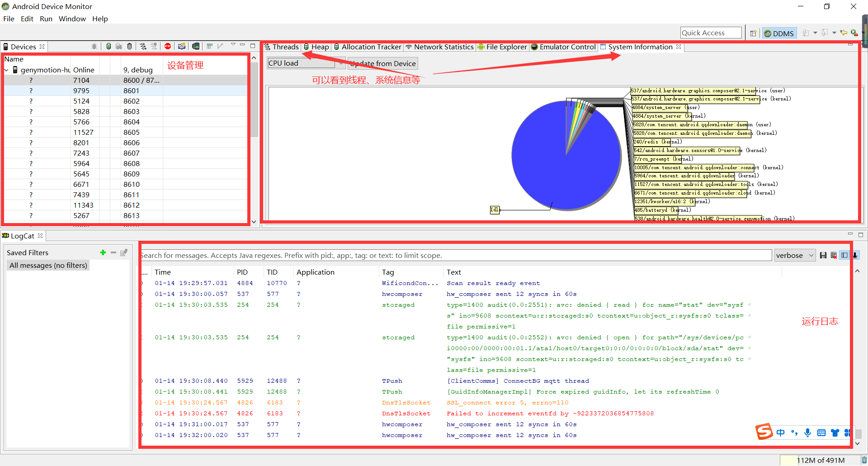Select the Update Heap icon in Devices toolbar
This screenshot has width=868, height=466.
[108, 46]
